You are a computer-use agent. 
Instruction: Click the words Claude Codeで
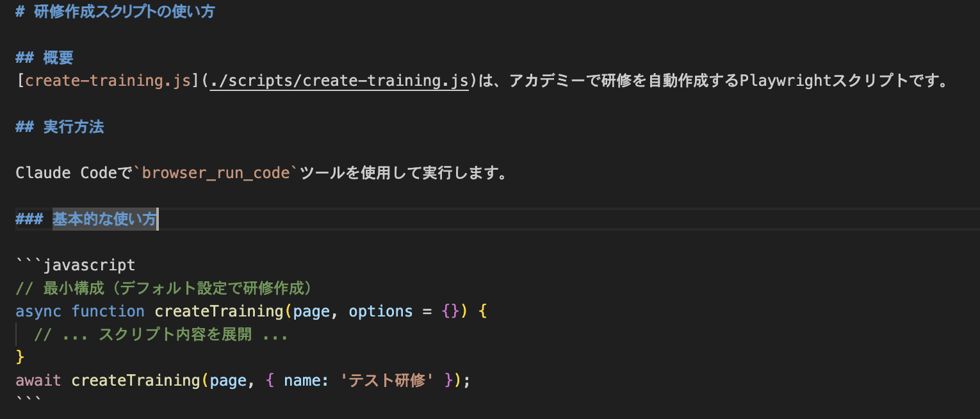pyautogui.click(x=74, y=173)
